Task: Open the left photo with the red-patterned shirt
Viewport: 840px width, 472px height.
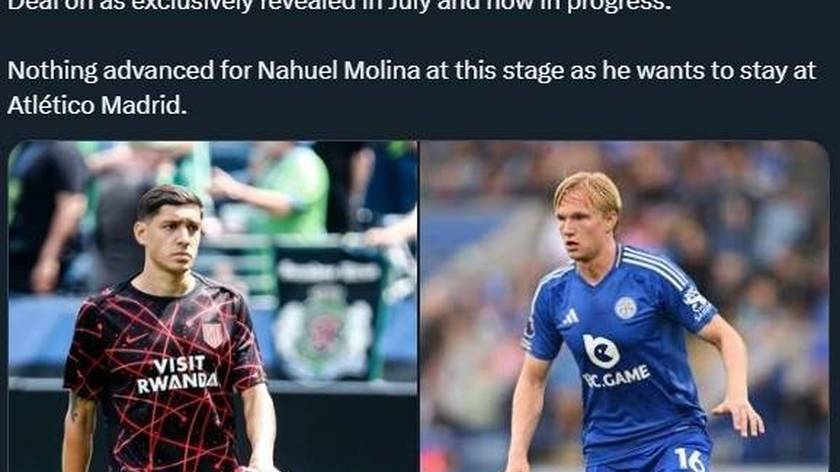Action: (213, 306)
